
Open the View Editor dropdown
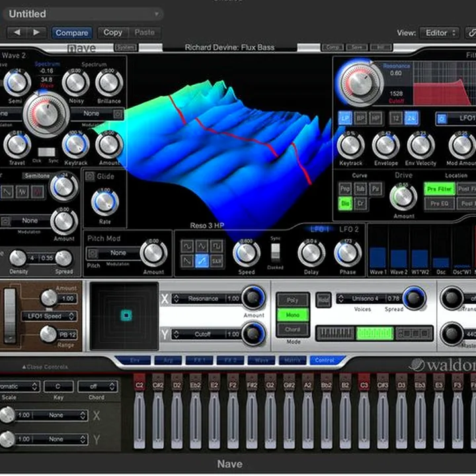(439, 33)
